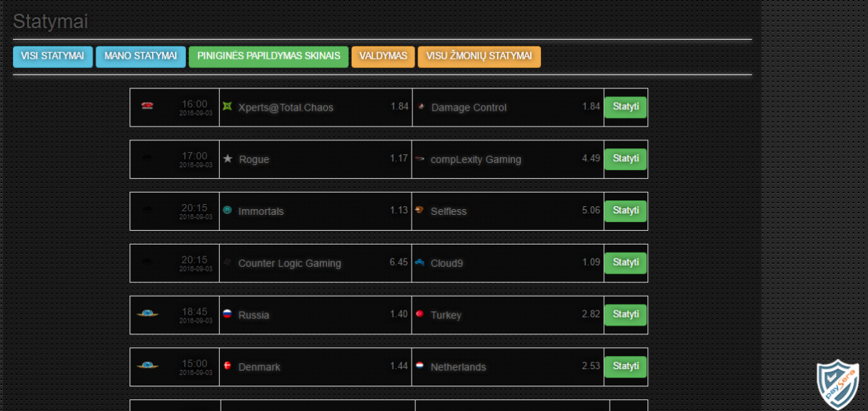868x411 pixels.
Task: Click the 17:00 match time
Action: click(x=195, y=156)
